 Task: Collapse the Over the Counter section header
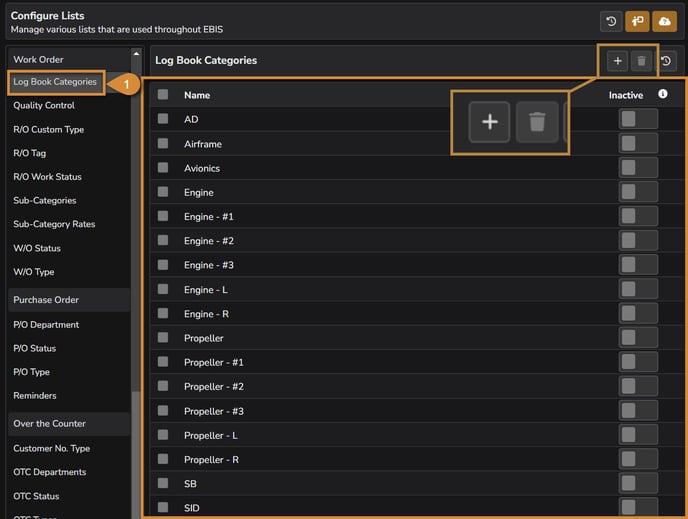[x=68, y=424]
